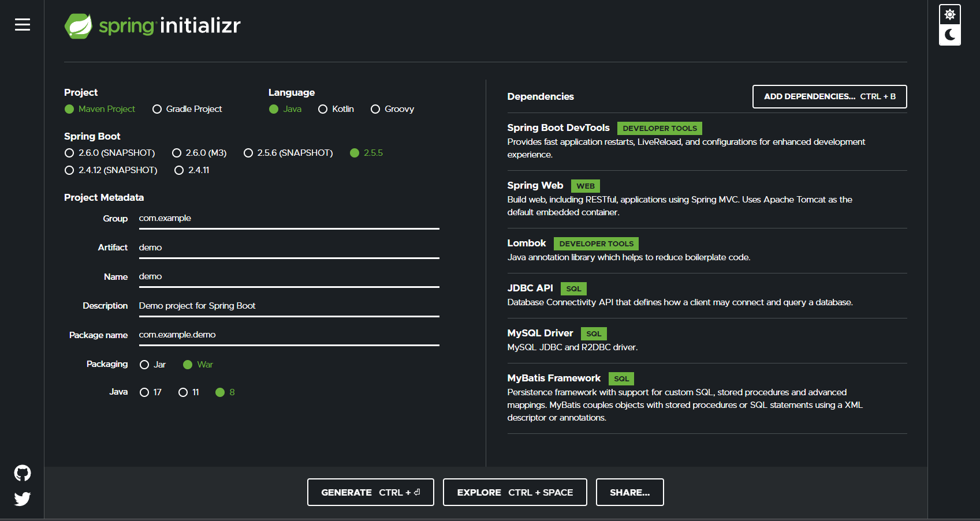The image size is (980, 521).
Task: Click the Dependencies heading
Action: (x=541, y=96)
